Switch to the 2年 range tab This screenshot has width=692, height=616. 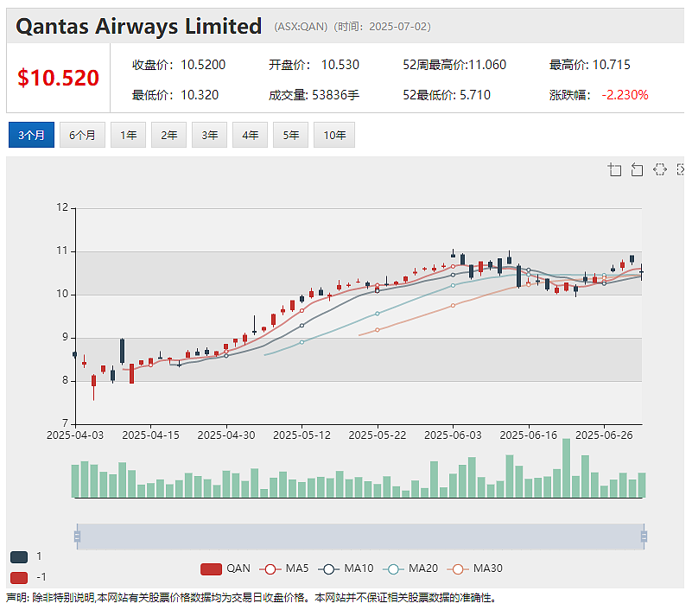[168, 135]
